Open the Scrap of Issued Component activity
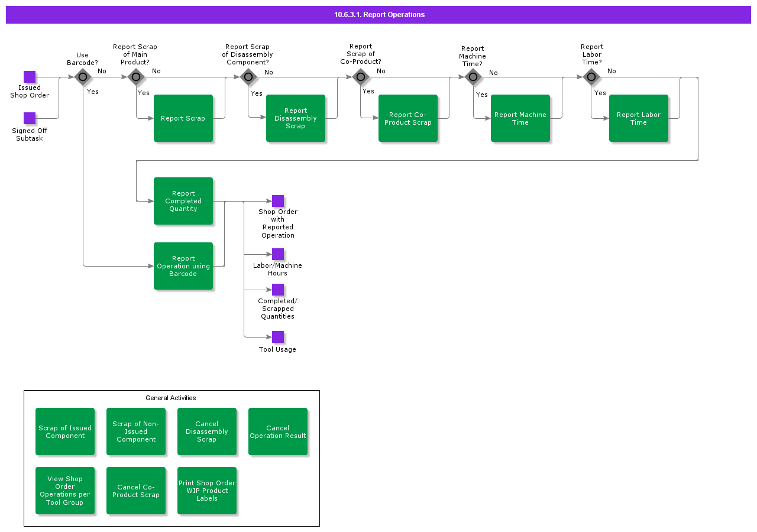 click(65, 432)
